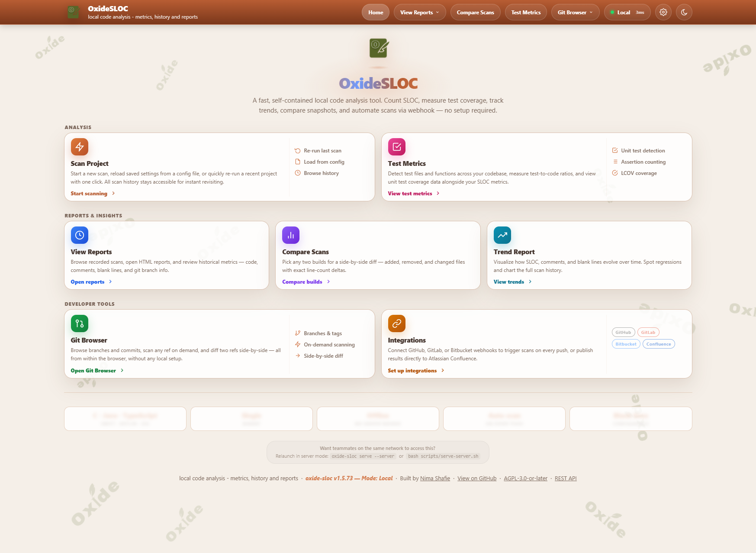Screen dimensions: 756x553
Task: Click the Trend Report chart icon
Action: point(502,235)
